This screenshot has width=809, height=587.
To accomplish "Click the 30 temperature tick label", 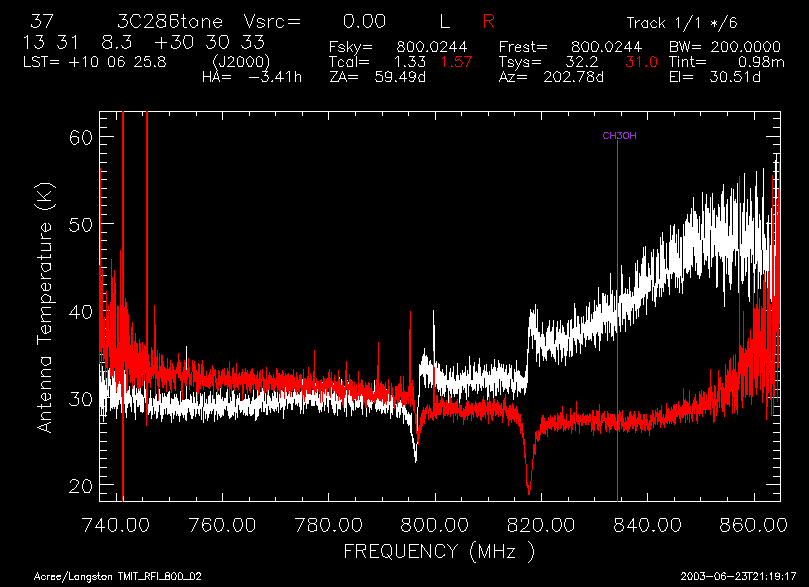I will (x=80, y=399).
